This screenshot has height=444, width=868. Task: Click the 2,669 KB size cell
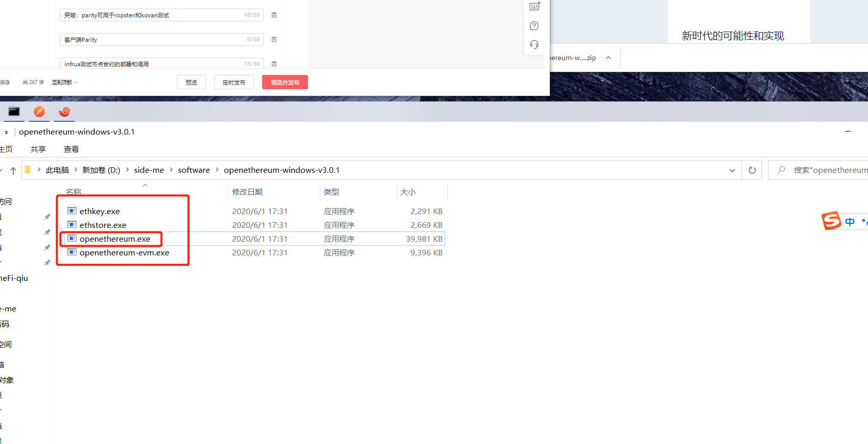click(x=426, y=225)
